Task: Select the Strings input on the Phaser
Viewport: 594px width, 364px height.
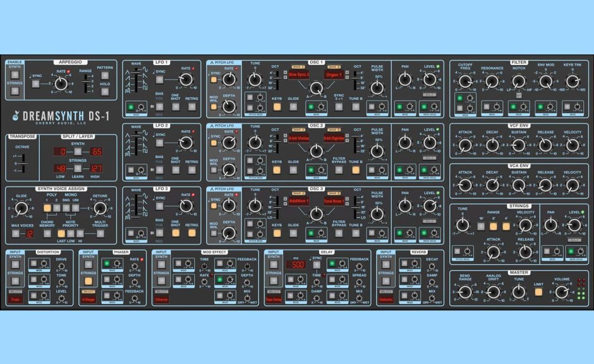Action: [x=90, y=281]
